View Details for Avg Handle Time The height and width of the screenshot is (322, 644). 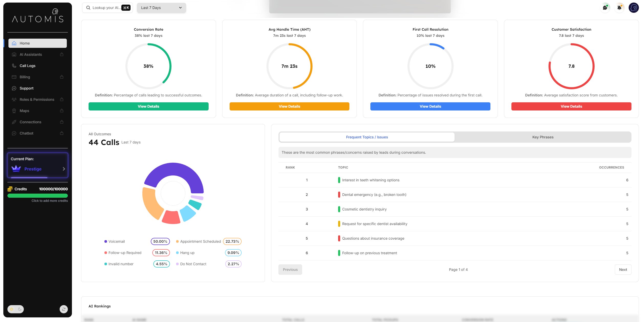pos(289,106)
